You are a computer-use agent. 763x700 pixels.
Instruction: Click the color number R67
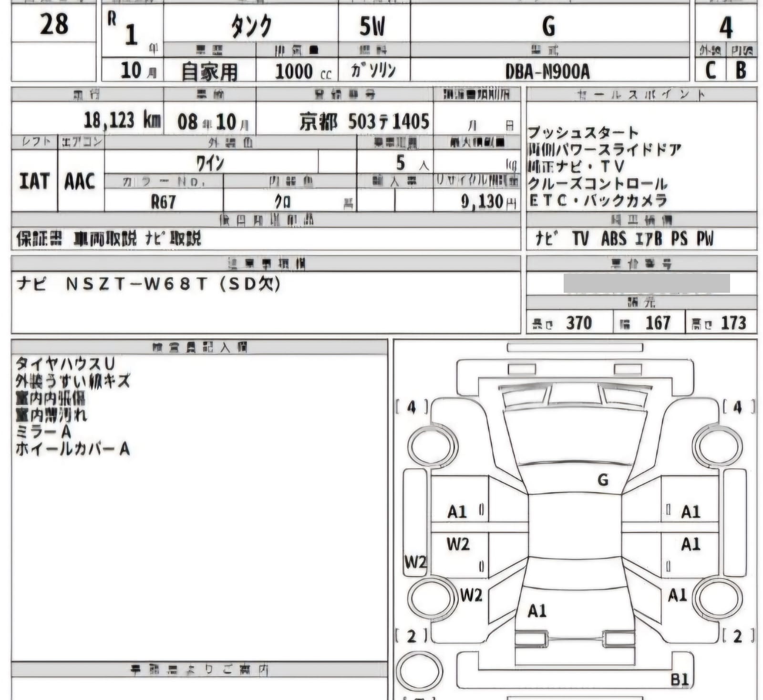pos(164,202)
